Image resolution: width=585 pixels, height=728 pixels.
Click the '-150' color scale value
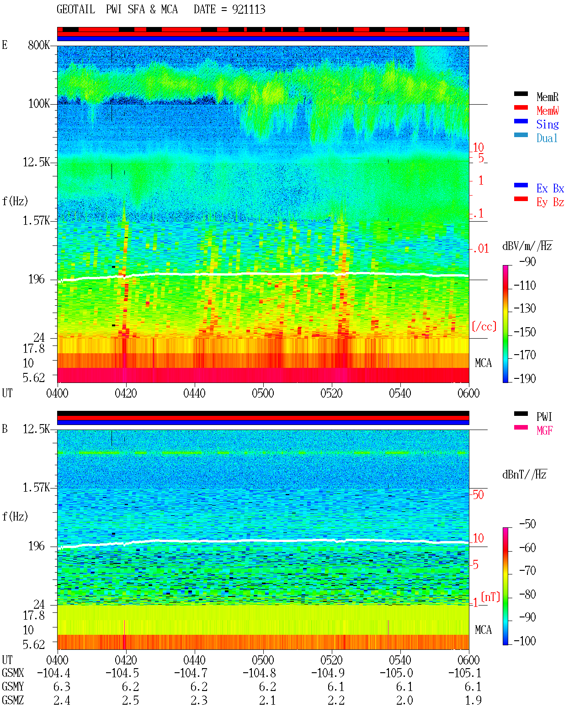(x=525, y=332)
